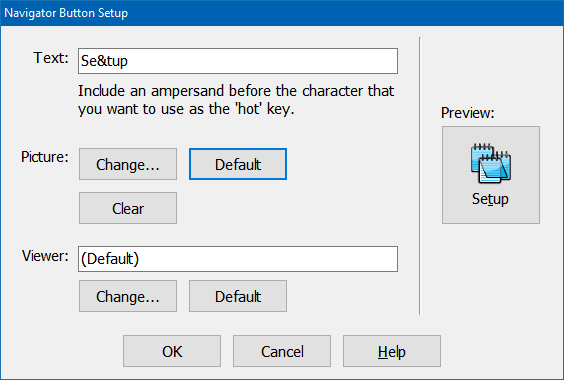Click into the Text field containing Se&tup
The height and width of the screenshot is (380, 564).
click(x=238, y=61)
